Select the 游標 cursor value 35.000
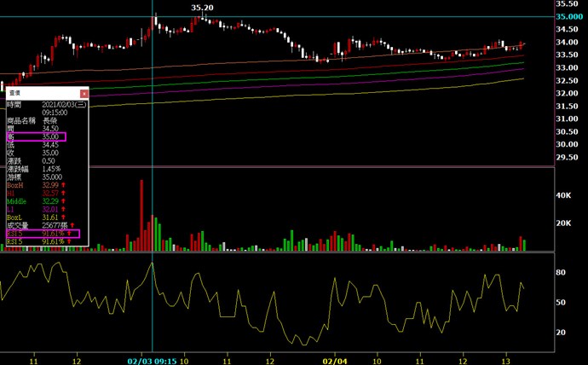Viewport: 588px width, 365px height. pyautogui.click(x=52, y=177)
